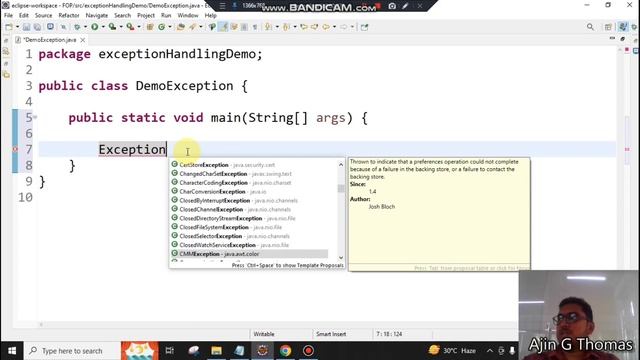Viewport: 640px width, 360px height.
Task: Open the Help menu
Action: point(211,16)
